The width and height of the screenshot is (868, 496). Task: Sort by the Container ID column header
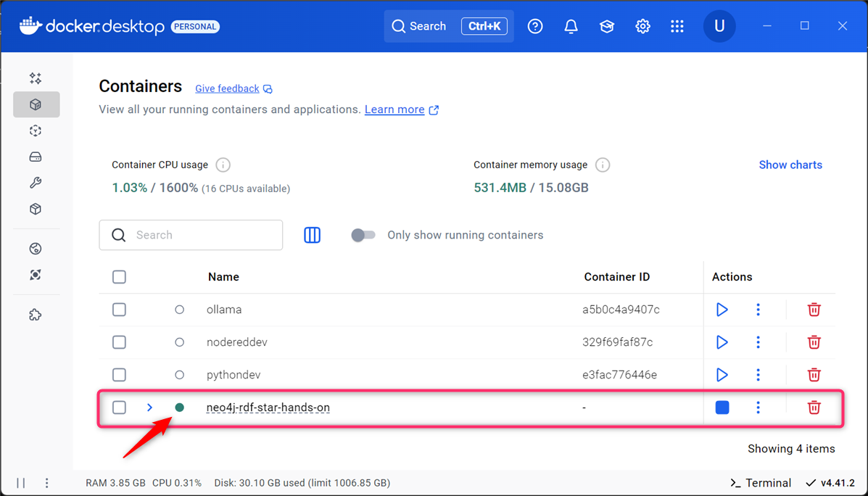[x=616, y=277]
